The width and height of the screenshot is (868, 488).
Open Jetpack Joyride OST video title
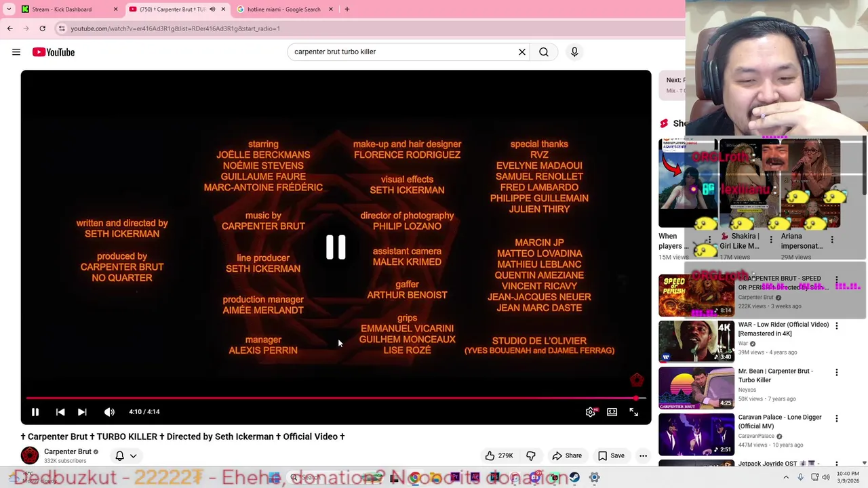[x=778, y=464]
